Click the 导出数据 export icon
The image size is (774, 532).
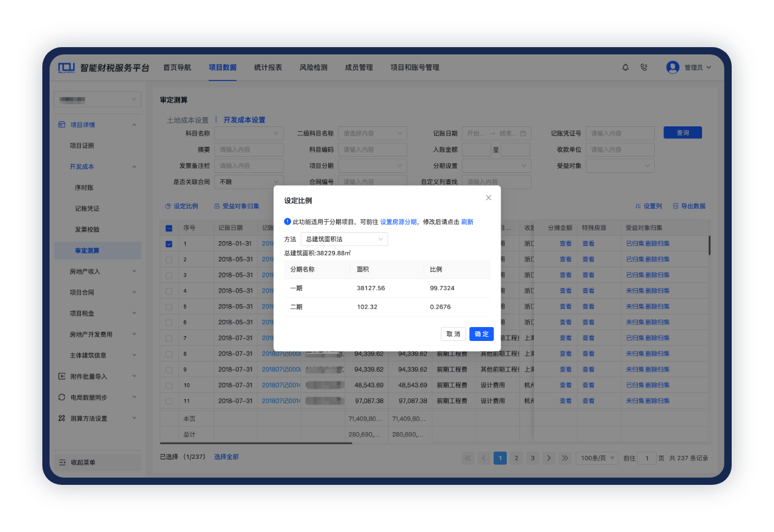[675, 206]
